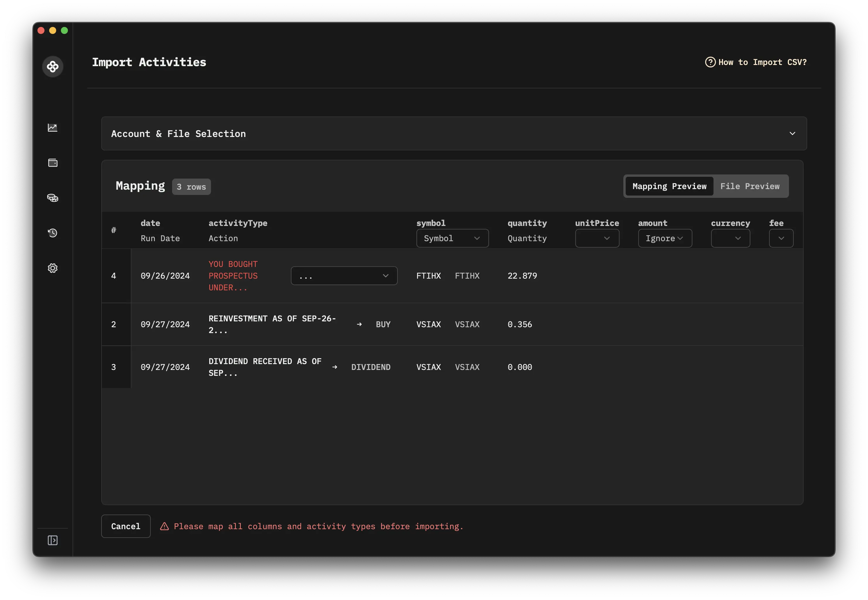Screen dimensions: 868x600
Task: Expand Account & File Selection section
Action: 454,133
